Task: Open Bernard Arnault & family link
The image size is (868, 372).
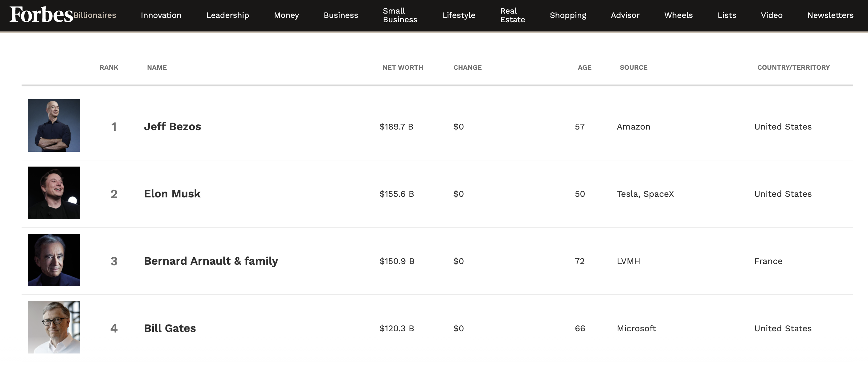Action: [x=211, y=261]
